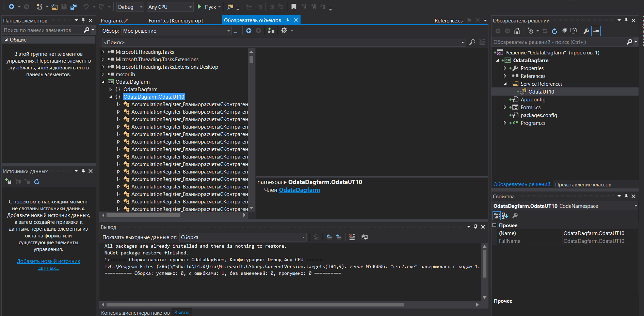
Task: Collapse OdataDagfarm.OdataUT10 namespace node
Action: click(x=111, y=97)
